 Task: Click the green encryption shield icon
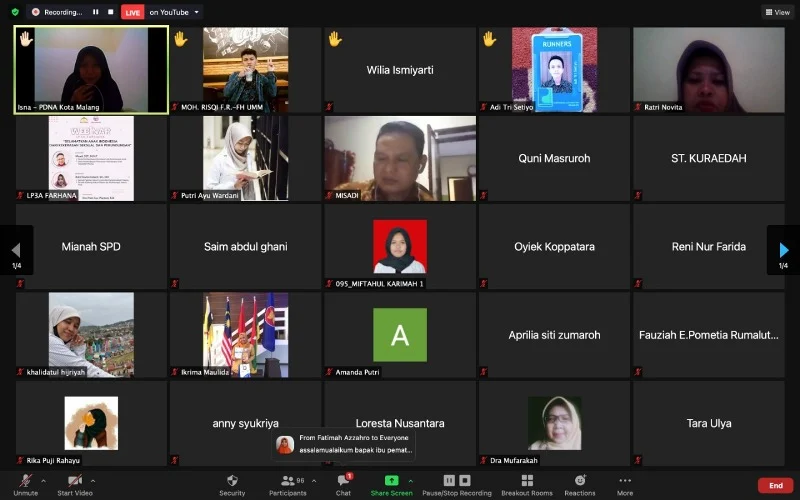15,12
